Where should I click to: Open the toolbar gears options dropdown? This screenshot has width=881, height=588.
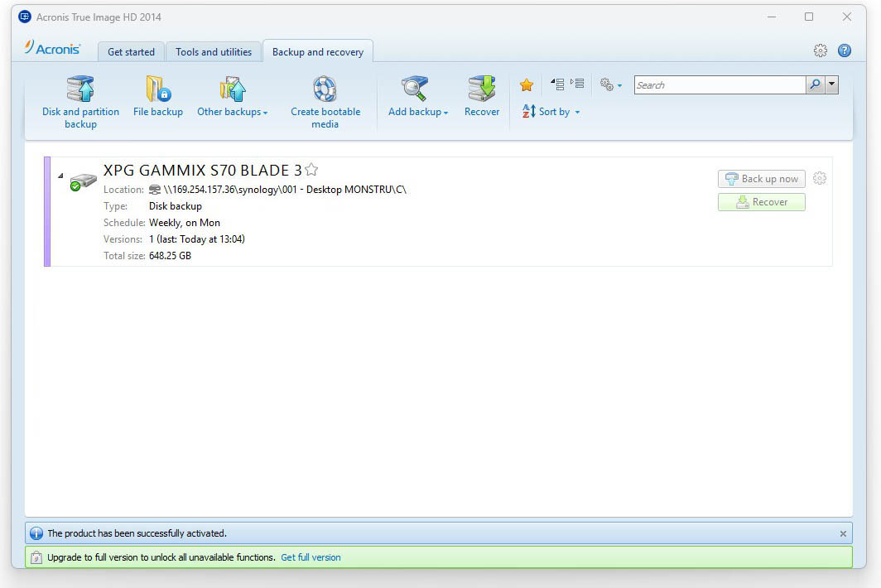click(x=611, y=84)
